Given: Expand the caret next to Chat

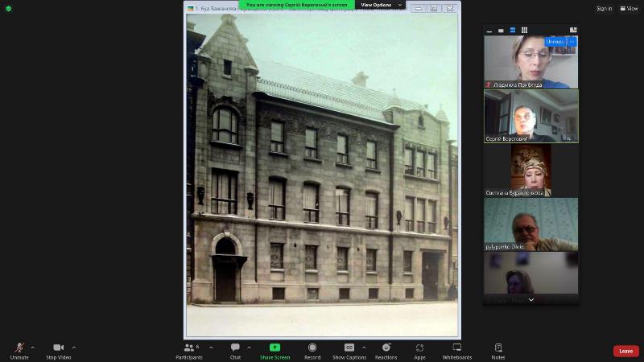Looking at the screenshot, I should (249, 348).
